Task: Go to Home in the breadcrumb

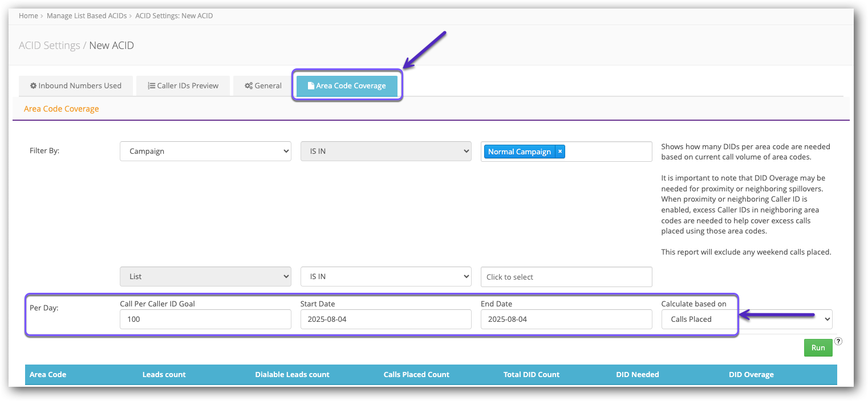Action: (x=28, y=16)
